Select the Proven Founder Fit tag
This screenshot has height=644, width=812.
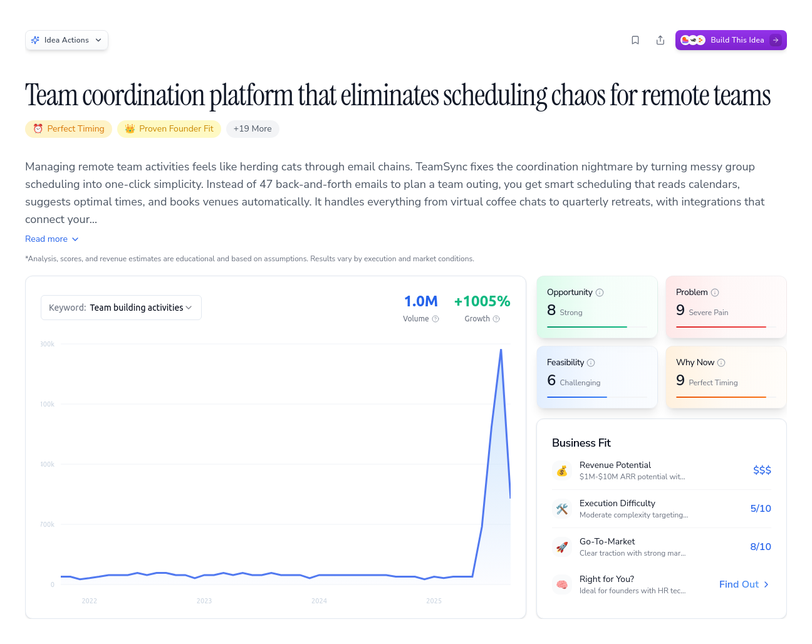pyautogui.click(x=169, y=128)
